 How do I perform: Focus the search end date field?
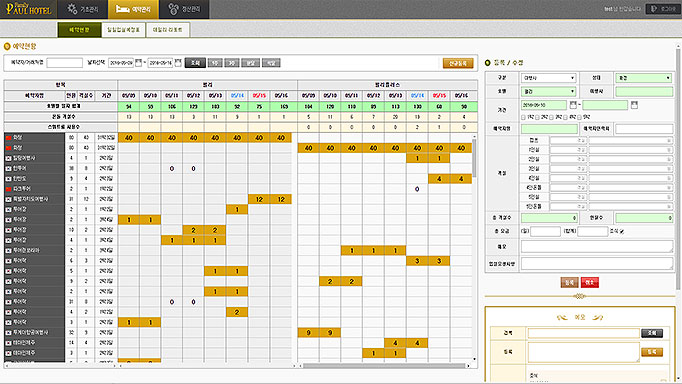pyautogui.click(x=160, y=63)
